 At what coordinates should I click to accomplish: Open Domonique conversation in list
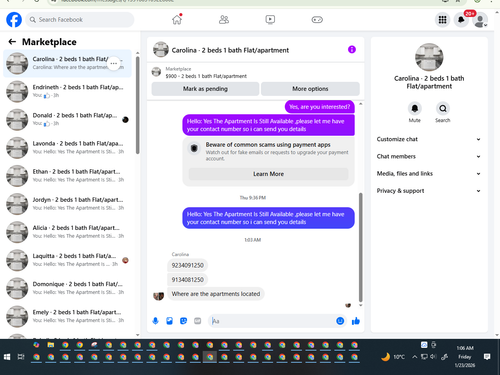point(67,288)
